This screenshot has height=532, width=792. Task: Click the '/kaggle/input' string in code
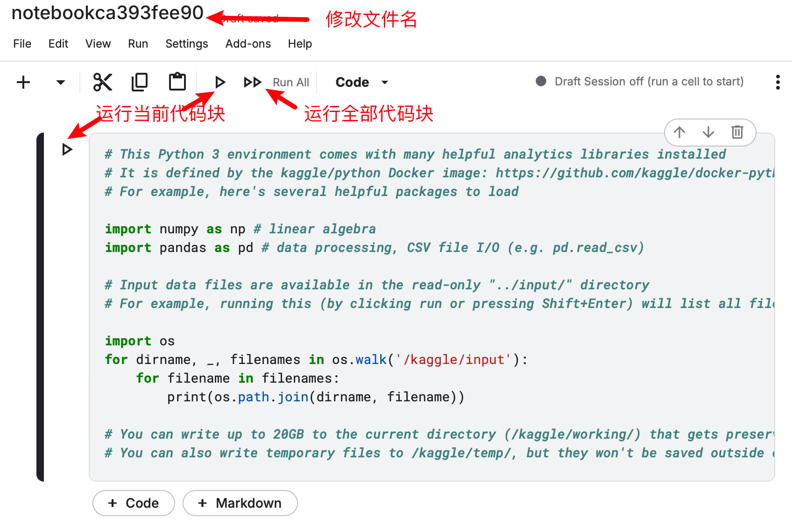[x=454, y=360]
